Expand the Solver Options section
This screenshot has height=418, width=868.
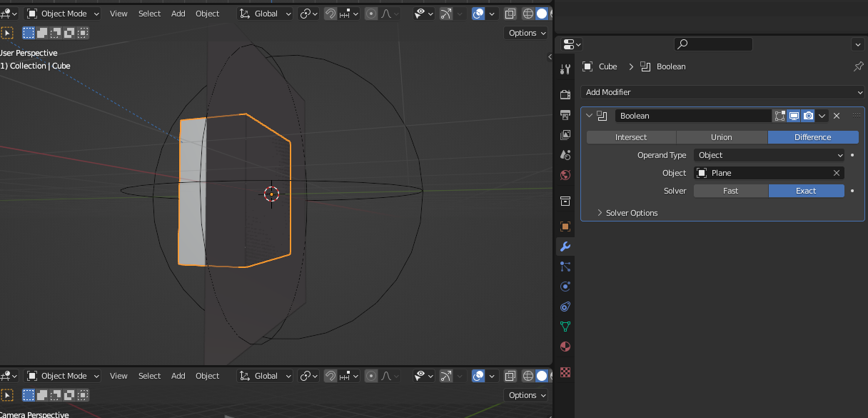point(627,212)
